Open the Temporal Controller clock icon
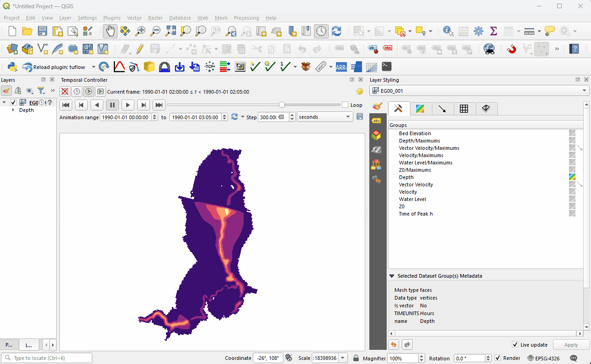Image resolution: width=591 pixels, height=364 pixels. point(321,31)
